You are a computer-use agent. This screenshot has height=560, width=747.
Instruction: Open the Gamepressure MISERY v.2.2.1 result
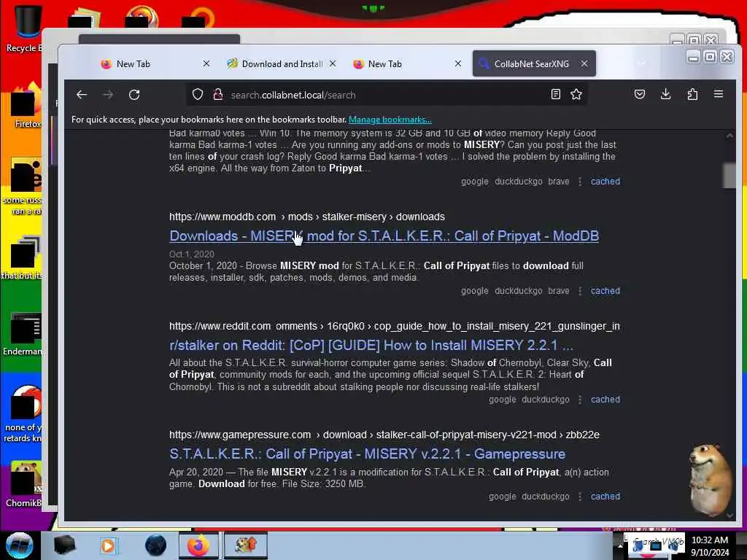point(368,454)
